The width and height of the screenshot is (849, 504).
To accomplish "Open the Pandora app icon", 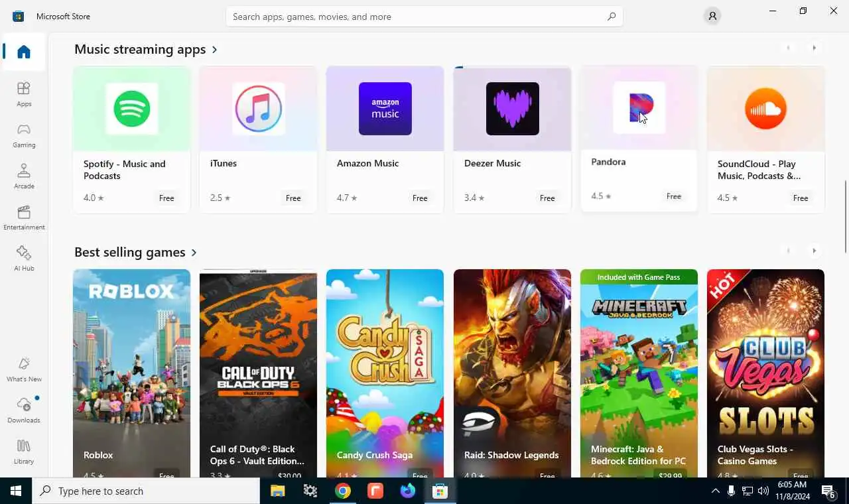I will tap(639, 107).
